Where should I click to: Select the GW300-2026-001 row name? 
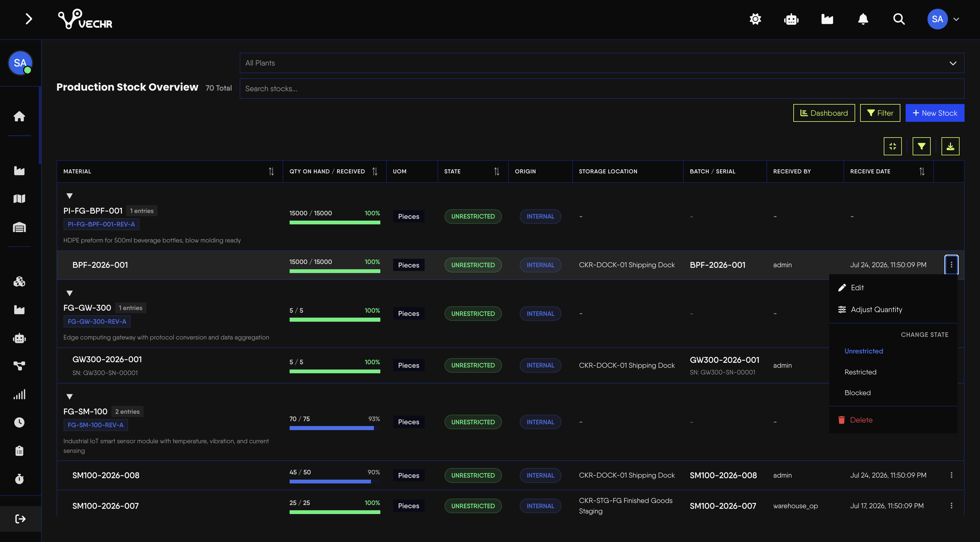point(107,359)
